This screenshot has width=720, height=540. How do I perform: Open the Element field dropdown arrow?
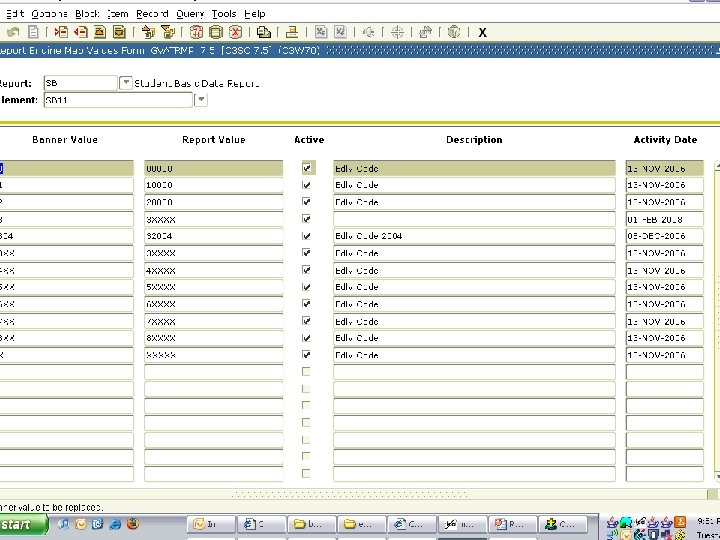(201, 100)
